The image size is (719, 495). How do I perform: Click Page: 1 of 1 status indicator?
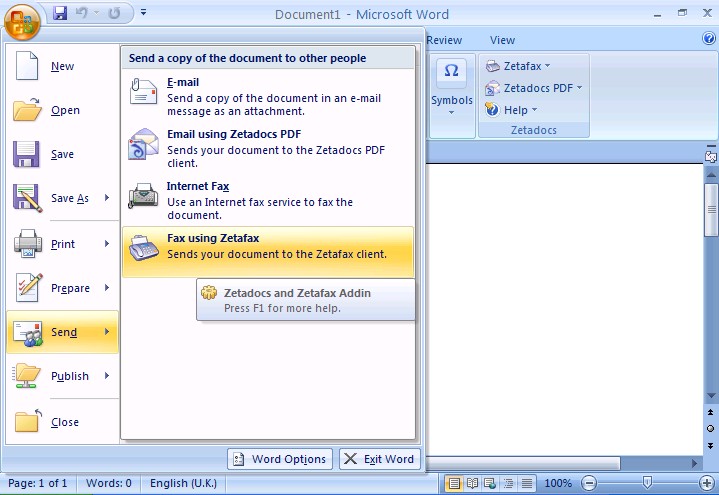pos(38,483)
